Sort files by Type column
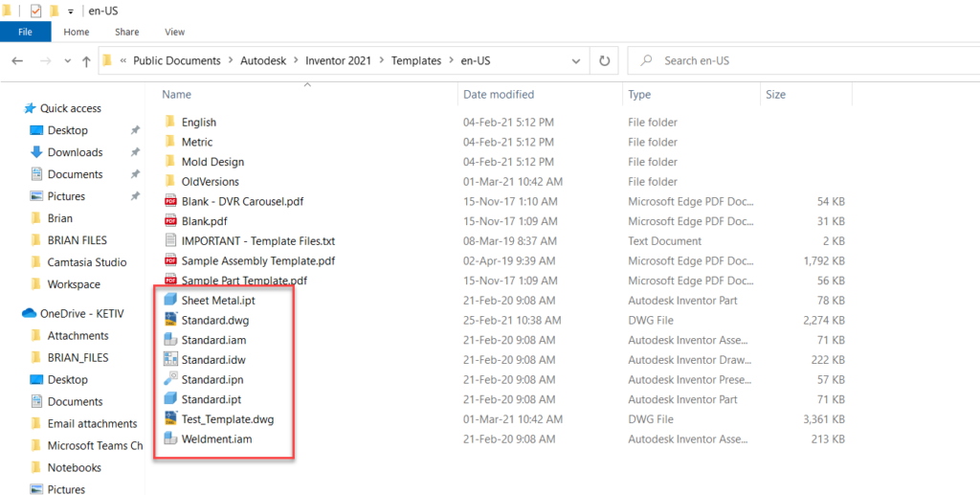The image size is (980, 495). [x=639, y=95]
